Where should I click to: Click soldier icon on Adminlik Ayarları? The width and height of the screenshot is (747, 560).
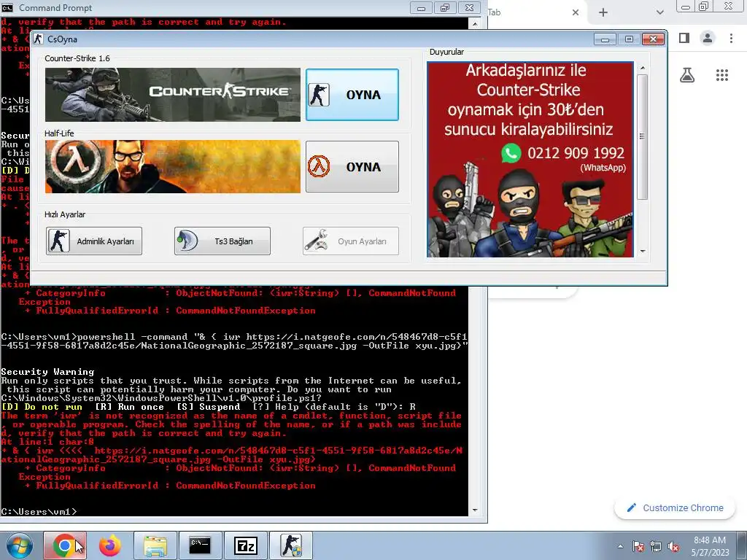pos(58,241)
